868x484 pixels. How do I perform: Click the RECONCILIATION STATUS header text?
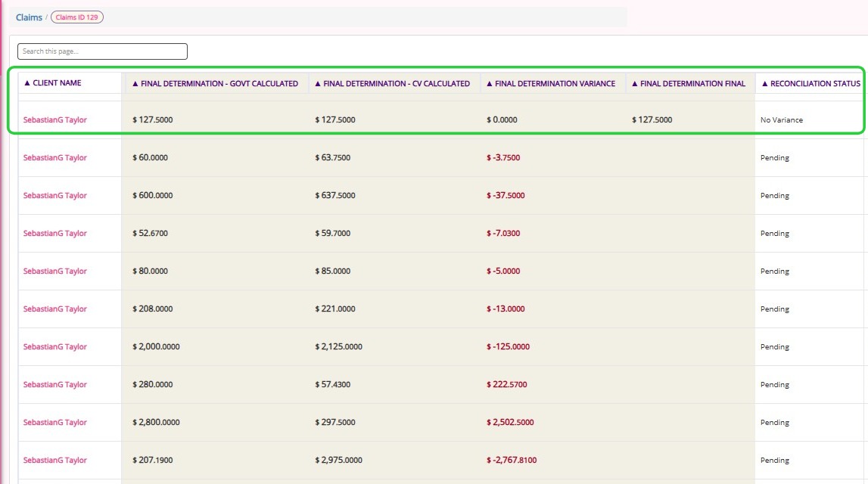click(x=815, y=83)
